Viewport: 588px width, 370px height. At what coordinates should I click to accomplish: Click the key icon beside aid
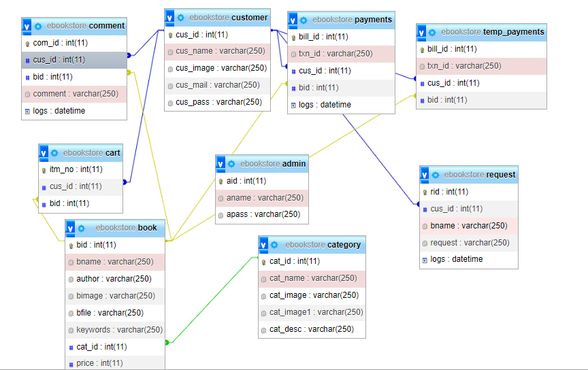(221, 182)
